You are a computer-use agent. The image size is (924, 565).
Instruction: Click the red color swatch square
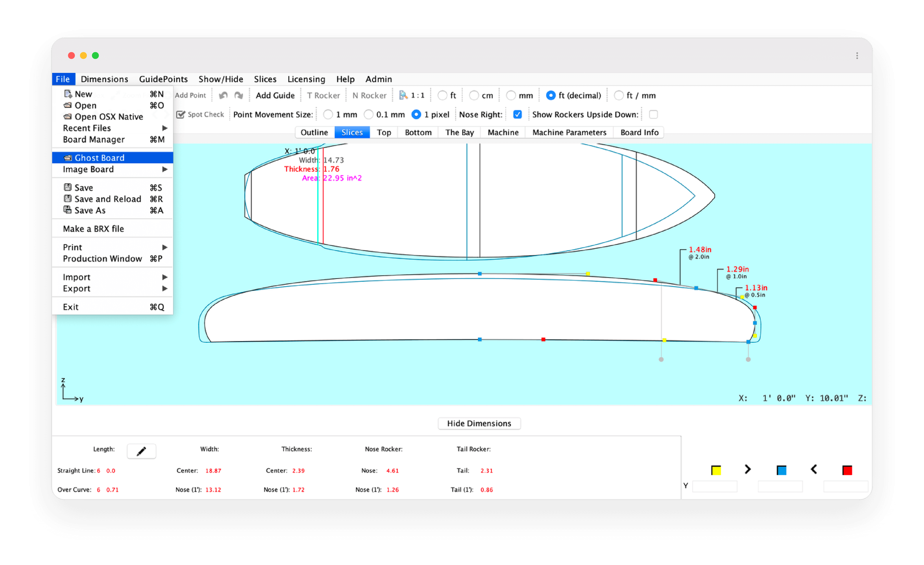click(x=847, y=470)
